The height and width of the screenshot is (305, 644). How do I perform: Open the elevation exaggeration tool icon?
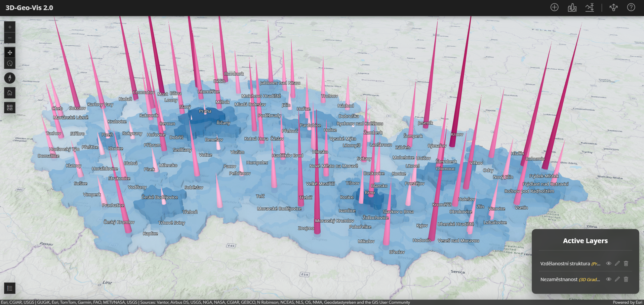(x=590, y=7)
